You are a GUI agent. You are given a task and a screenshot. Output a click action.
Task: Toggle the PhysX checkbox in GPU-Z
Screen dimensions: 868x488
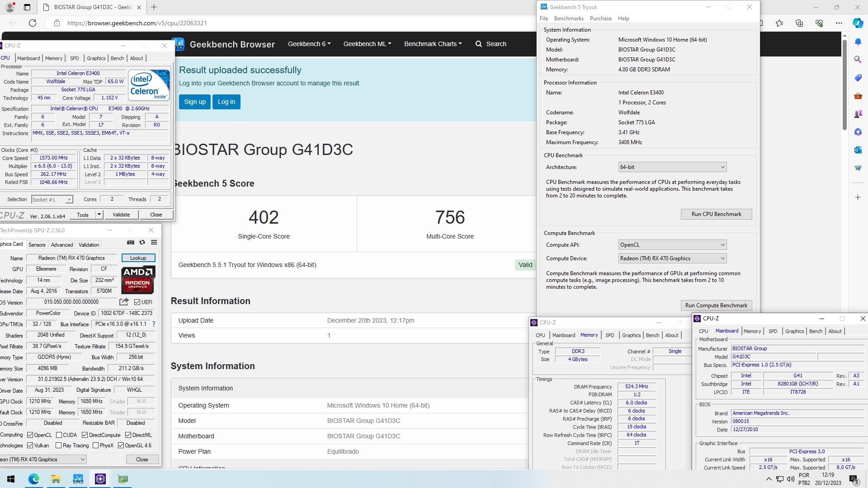point(95,446)
